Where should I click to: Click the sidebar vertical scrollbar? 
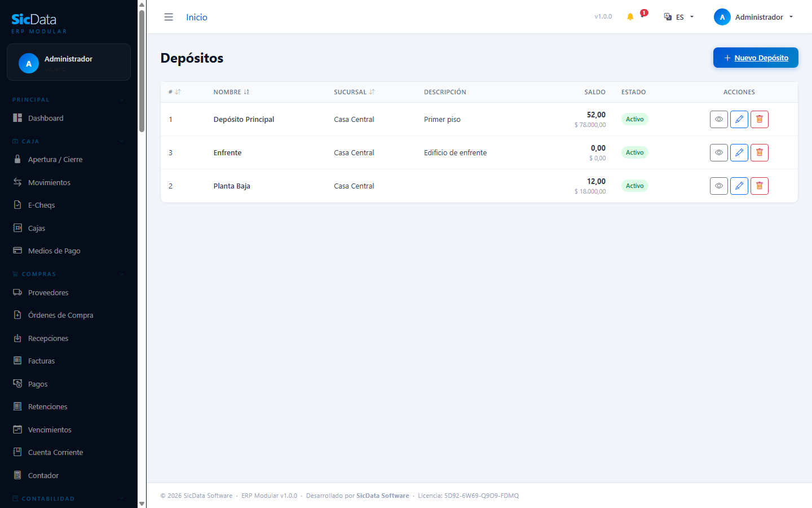point(142,71)
